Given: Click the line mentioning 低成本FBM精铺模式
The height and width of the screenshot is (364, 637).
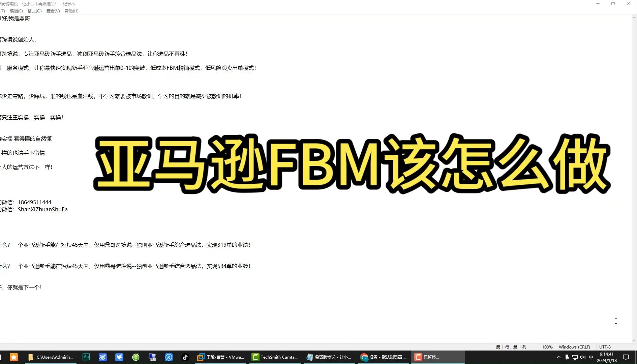Looking at the screenshot, I should (128, 68).
